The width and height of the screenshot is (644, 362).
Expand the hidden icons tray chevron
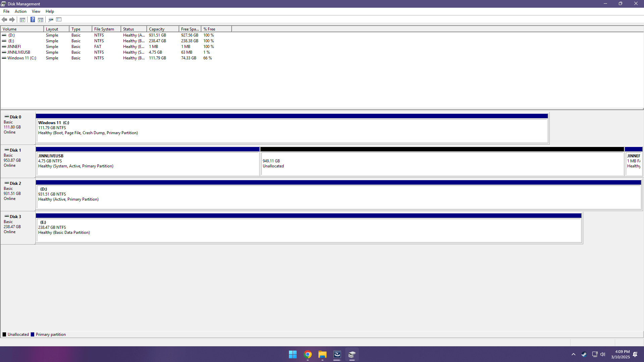(x=573, y=354)
